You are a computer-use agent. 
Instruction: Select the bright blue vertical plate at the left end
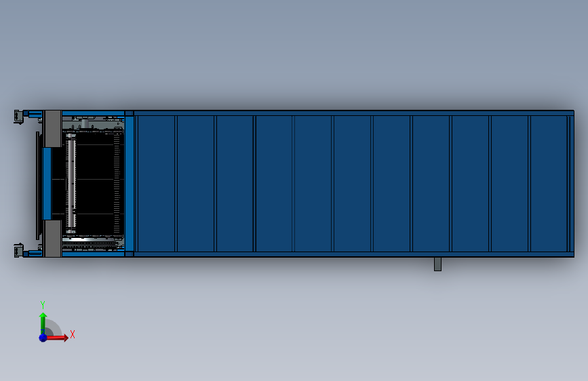[x=47, y=183]
